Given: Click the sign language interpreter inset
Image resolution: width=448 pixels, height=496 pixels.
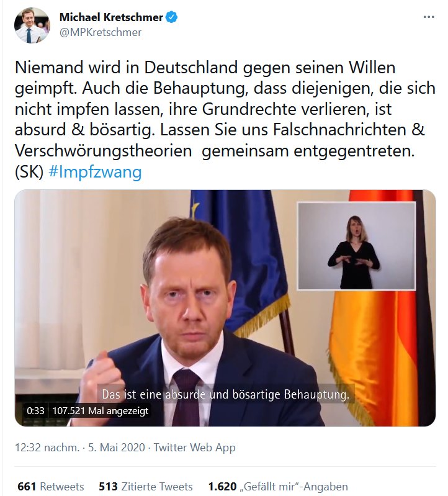Looking at the screenshot, I should point(356,246).
